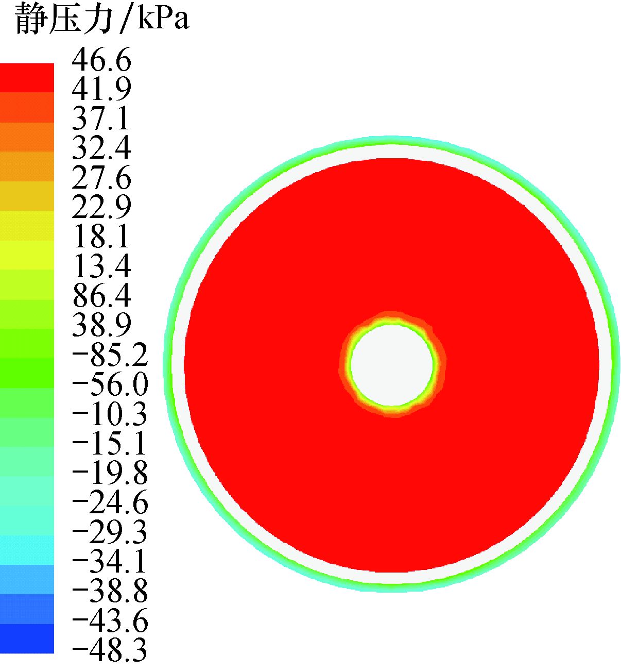Click the -24.6 legend value label
The height and width of the screenshot is (672, 621).
pyautogui.click(x=110, y=502)
